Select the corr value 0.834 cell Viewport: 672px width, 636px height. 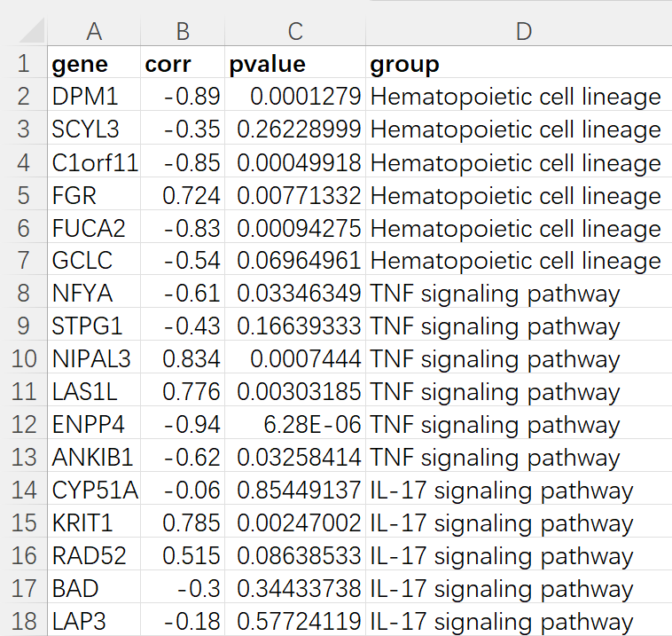point(183,359)
